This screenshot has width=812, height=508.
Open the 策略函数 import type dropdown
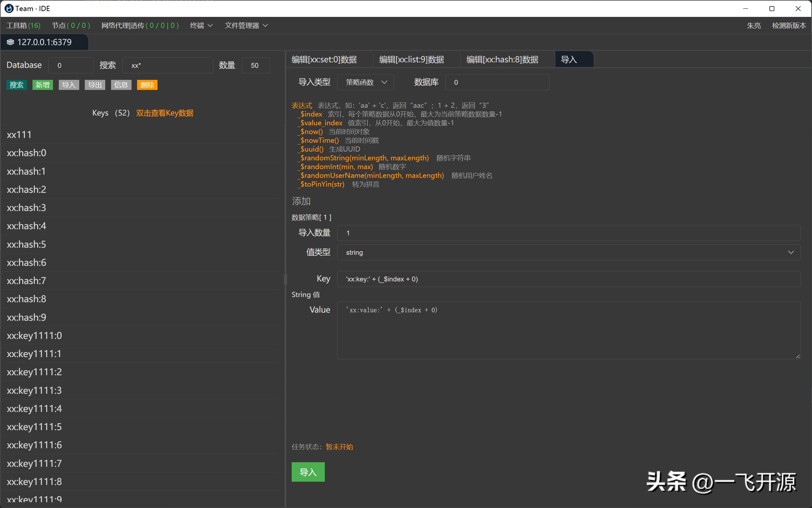365,82
